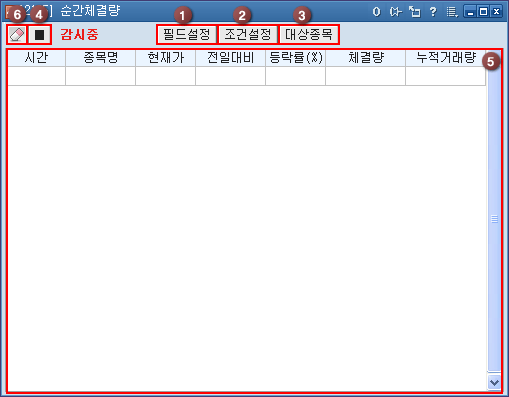Image resolution: width=509 pixels, height=397 pixels.
Task: Click the 0 icon in title bar
Action: coord(376,12)
